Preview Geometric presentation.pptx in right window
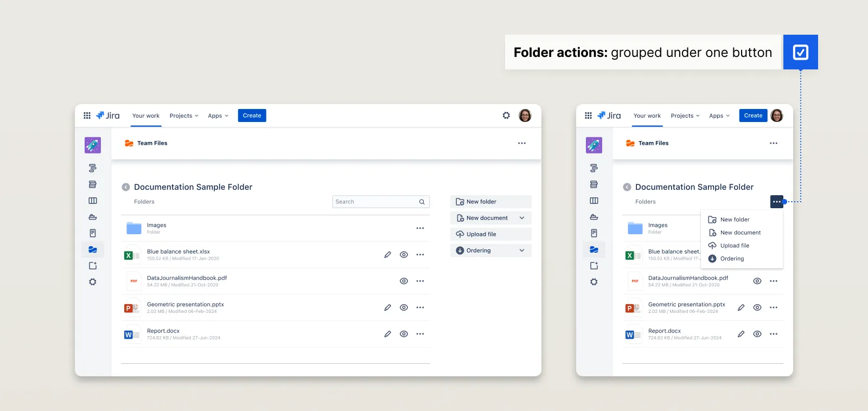This screenshot has width=868, height=411. click(x=757, y=307)
